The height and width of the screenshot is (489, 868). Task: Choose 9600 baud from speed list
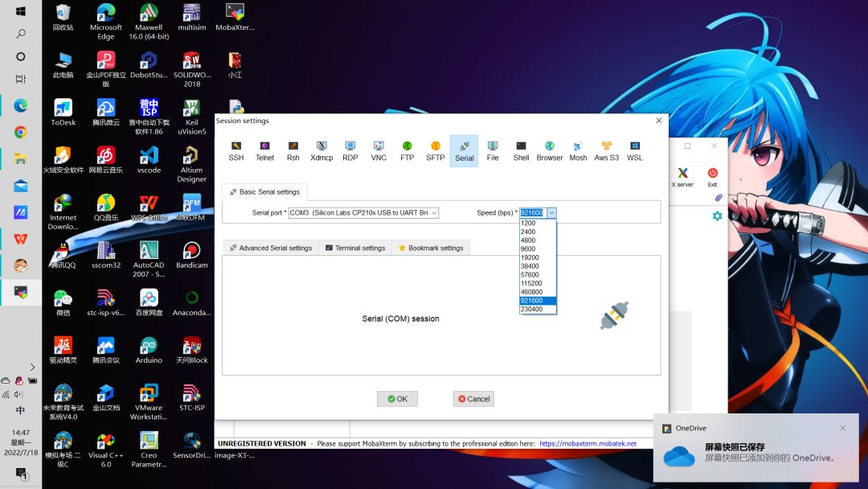pyautogui.click(x=538, y=249)
